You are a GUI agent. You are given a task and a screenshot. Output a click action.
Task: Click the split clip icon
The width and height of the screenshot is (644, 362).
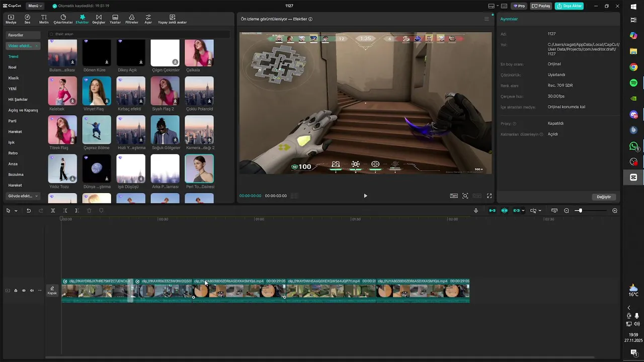click(x=53, y=211)
